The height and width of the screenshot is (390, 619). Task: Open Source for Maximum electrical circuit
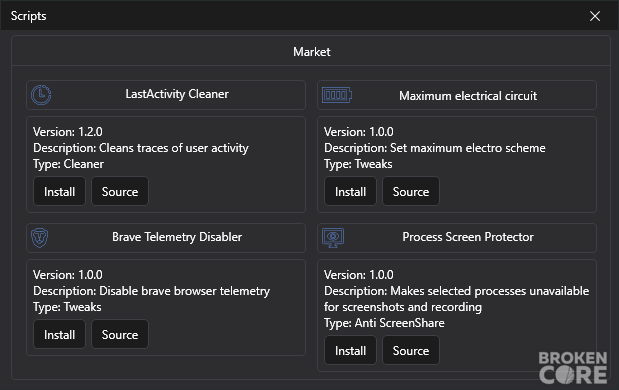coord(411,191)
